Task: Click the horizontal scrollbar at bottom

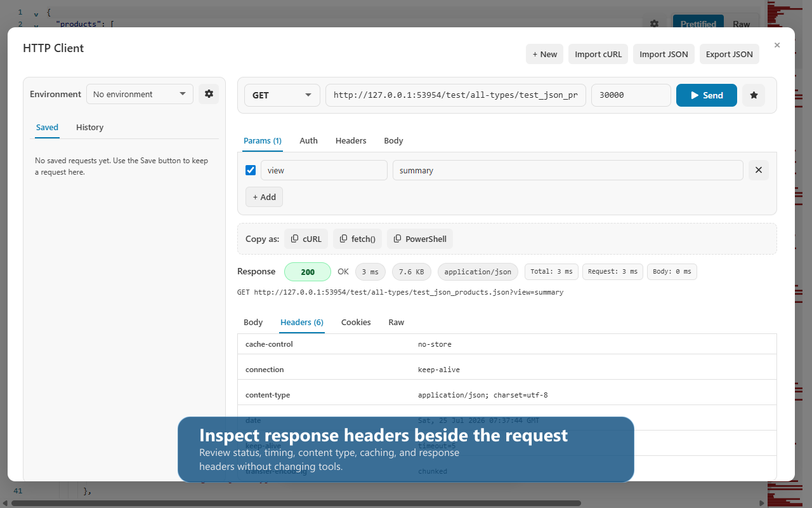Action: 296,504
